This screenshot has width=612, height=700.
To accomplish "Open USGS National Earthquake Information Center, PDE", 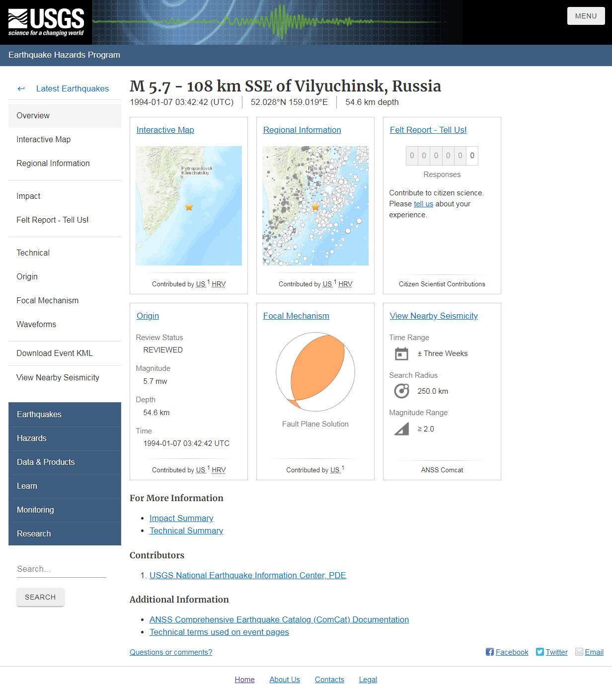I will [x=248, y=575].
